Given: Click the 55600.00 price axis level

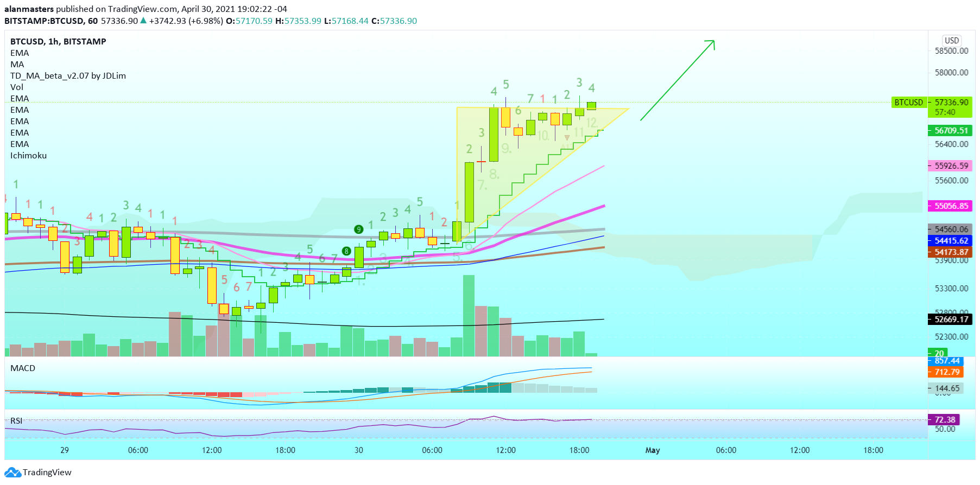Looking at the screenshot, I should 951,180.
